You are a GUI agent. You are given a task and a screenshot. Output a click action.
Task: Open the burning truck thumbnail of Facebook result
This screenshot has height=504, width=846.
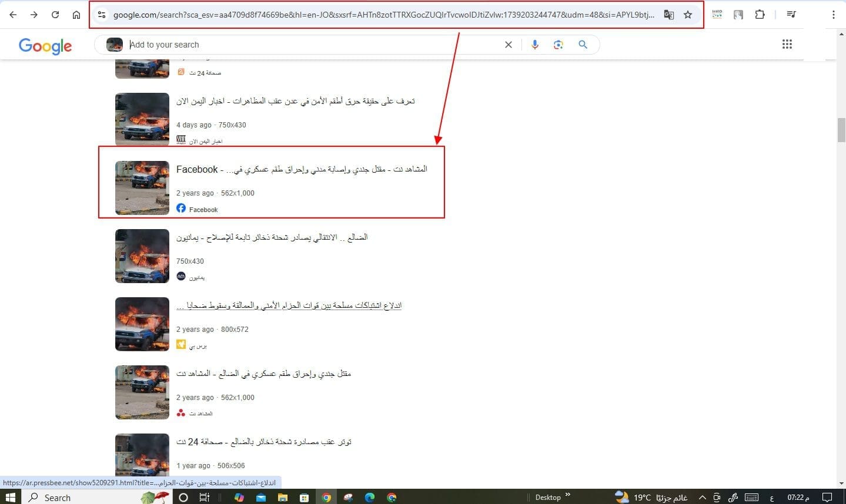[142, 188]
